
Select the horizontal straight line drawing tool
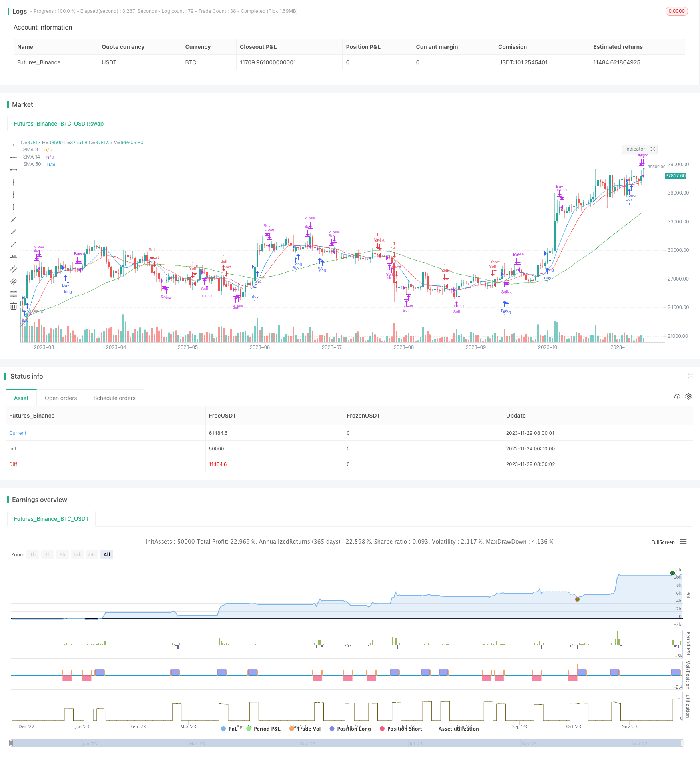(x=14, y=145)
